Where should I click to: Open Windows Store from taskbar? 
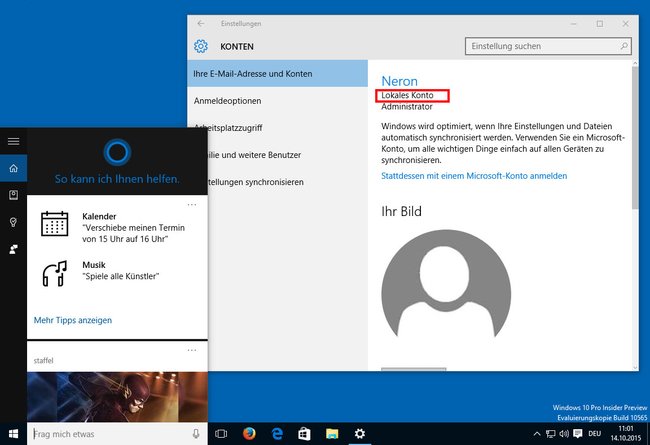304,434
